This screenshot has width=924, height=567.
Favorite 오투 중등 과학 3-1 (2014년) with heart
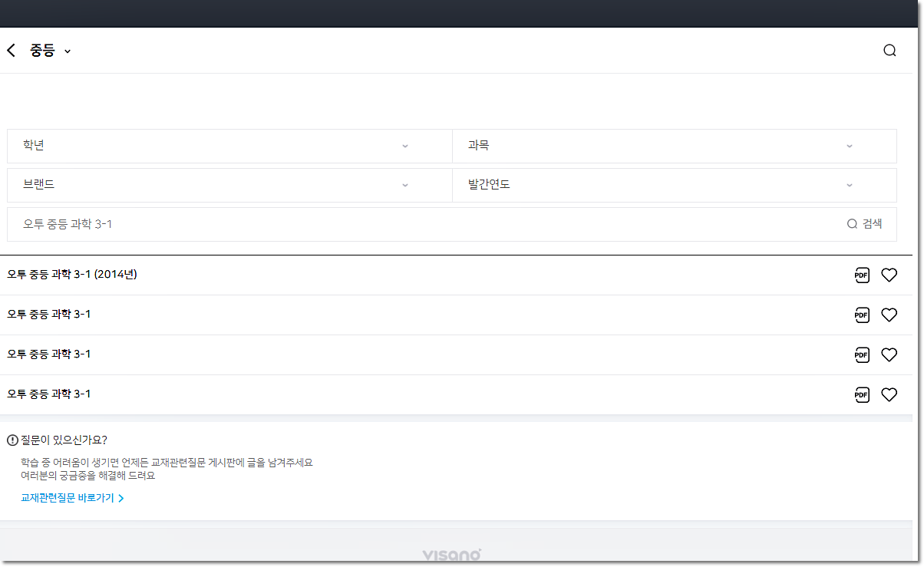pyautogui.click(x=889, y=275)
